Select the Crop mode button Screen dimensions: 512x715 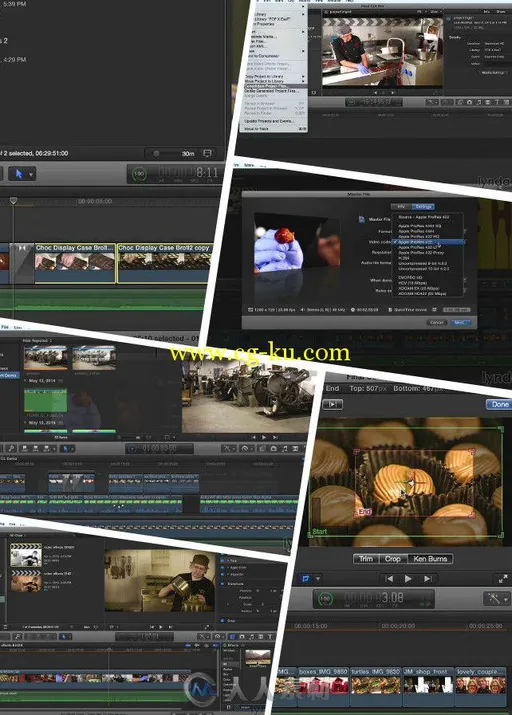(x=393, y=559)
